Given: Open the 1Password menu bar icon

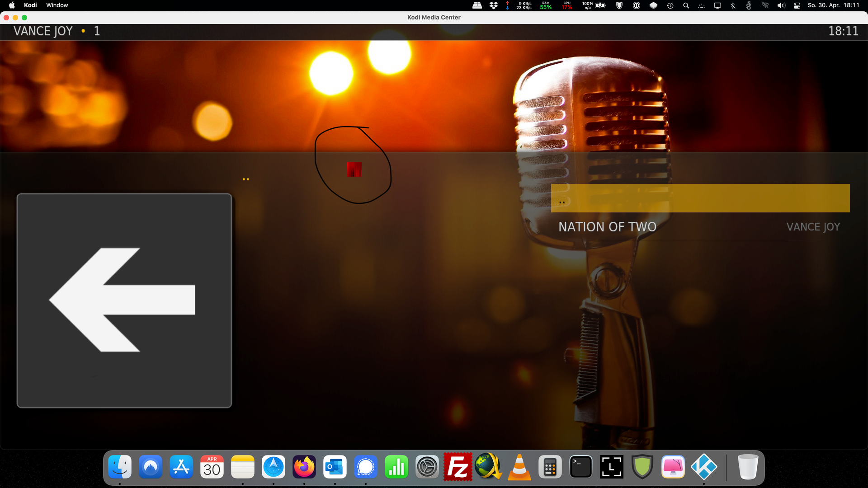Looking at the screenshot, I should coord(637,5).
